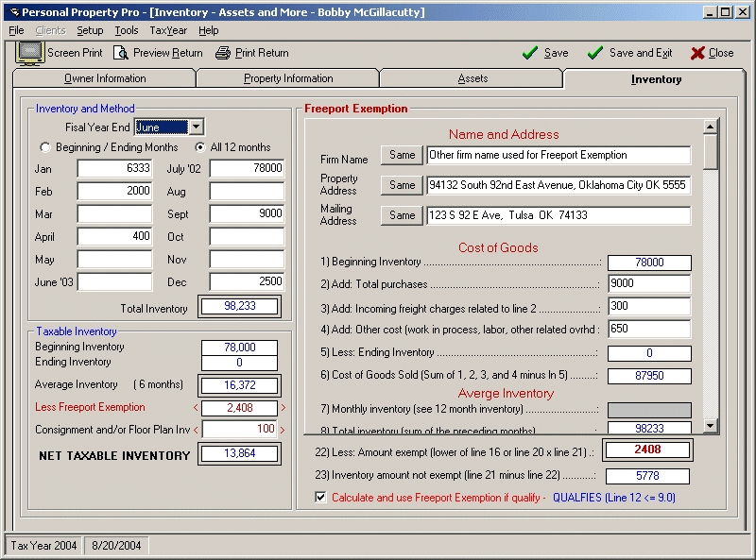This screenshot has width=756, height=560.
Task: Click the Screen Print monitor icon
Action: pos(30,53)
